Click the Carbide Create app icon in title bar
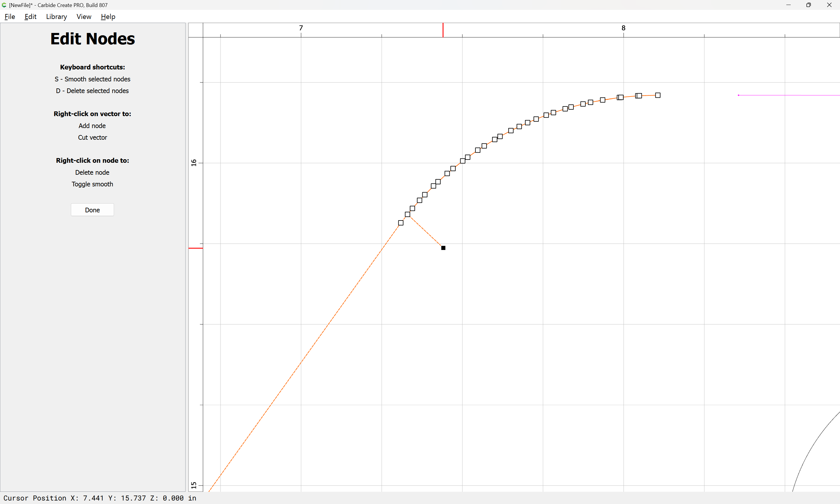The width and height of the screenshot is (840, 504). [4, 5]
